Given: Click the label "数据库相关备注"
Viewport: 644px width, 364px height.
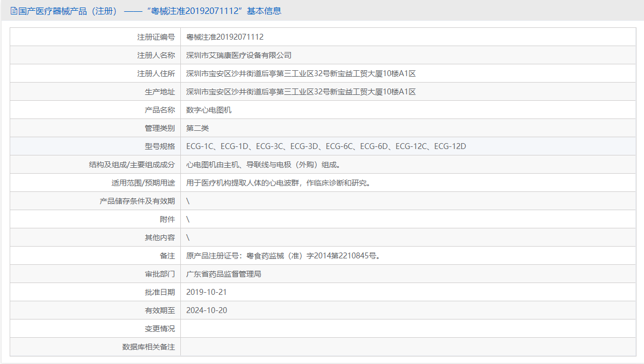Looking at the screenshot, I should 149,347.
